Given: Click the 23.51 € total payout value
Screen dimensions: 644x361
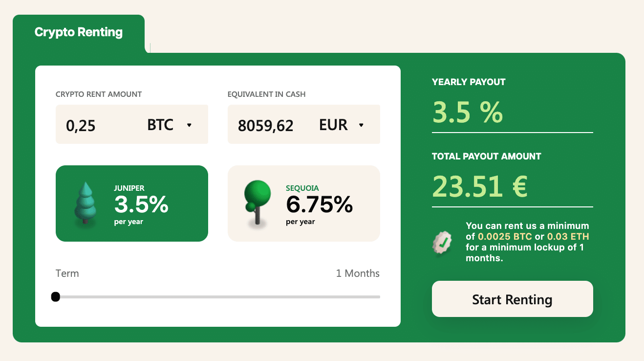Looking at the screenshot, I should pos(480,186).
